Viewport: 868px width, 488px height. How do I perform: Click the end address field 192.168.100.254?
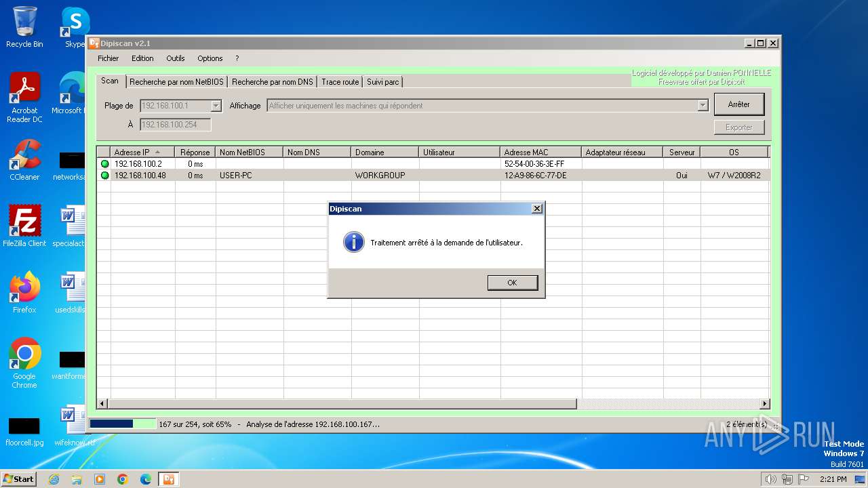176,125
